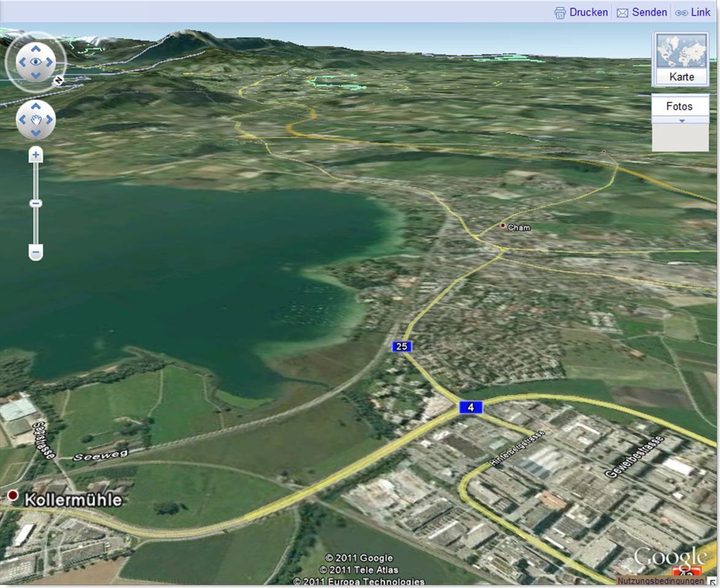
Task: Click the Kollermühle label
Action: [x=74, y=500]
